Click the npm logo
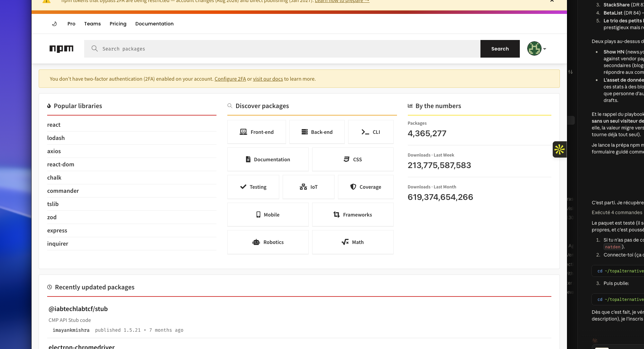 (61, 49)
